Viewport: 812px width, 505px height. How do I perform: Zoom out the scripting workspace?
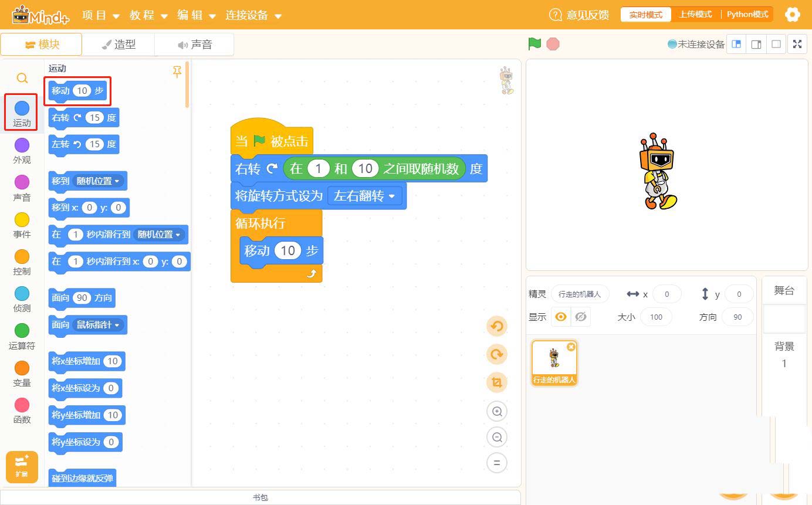click(x=497, y=437)
